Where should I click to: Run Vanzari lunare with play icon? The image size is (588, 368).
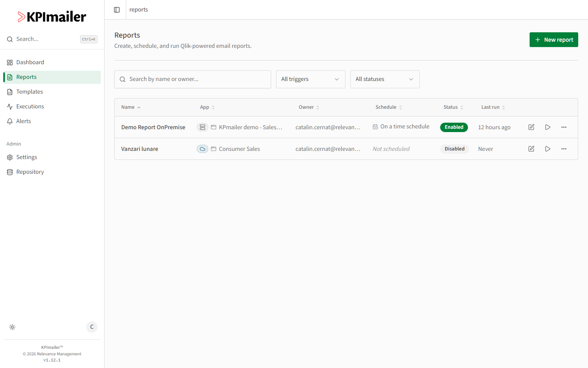[548, 149]
